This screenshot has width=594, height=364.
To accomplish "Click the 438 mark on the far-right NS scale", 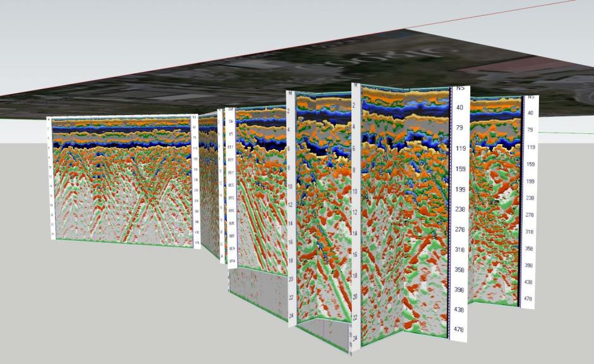I will click(x=529, y=282).
